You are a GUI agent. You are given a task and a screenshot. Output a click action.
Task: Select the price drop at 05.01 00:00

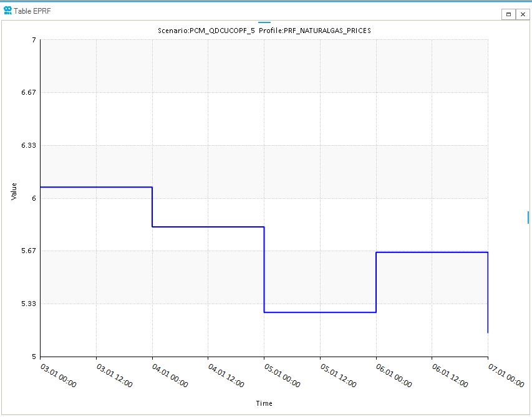pos(264,268)
